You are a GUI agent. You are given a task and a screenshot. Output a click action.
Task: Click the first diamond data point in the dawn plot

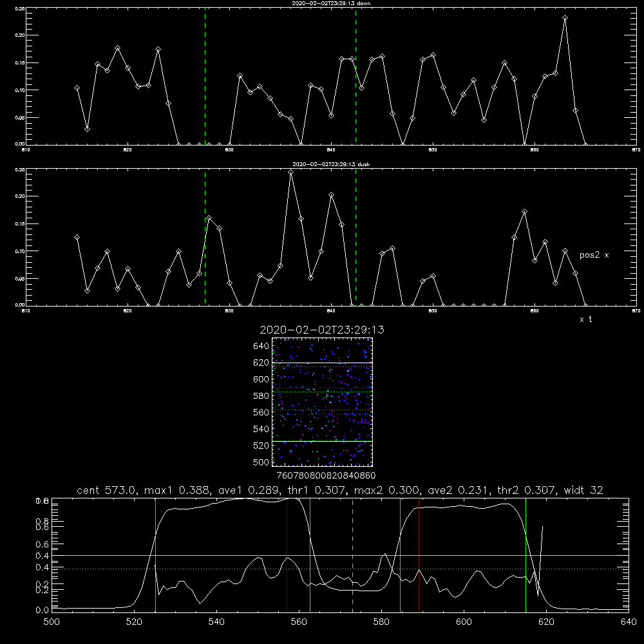pyautogui.click(x=77, y=88)
